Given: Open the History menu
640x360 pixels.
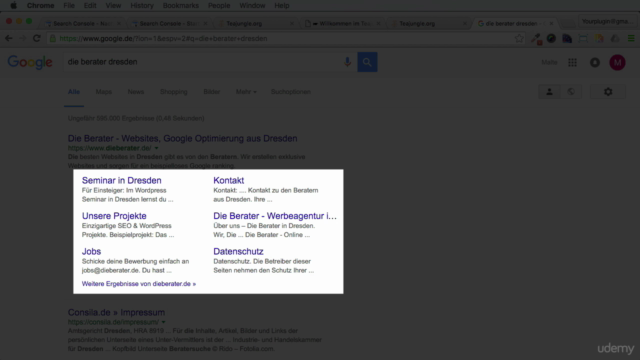Looking at the screenshot, I should [142, 5].
